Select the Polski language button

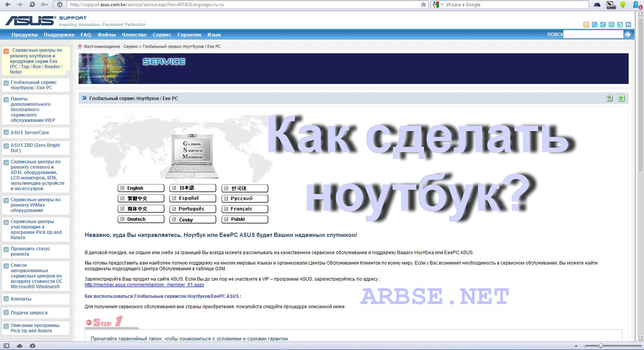(x=245, y=220)
